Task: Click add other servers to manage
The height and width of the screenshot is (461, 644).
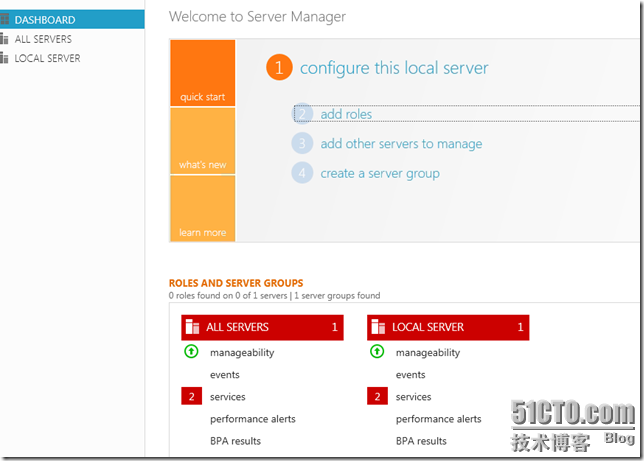Action: tap(401, 144)
